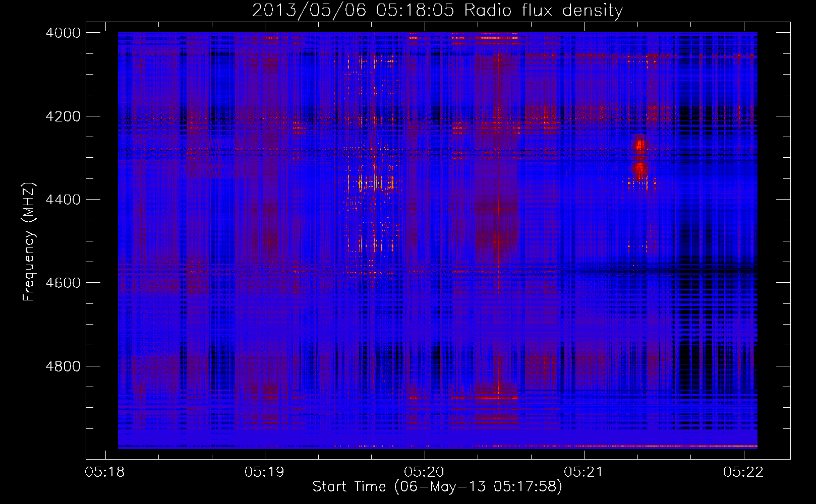
Task: Click the 05:21 time tick label
Action: (584, 472)
